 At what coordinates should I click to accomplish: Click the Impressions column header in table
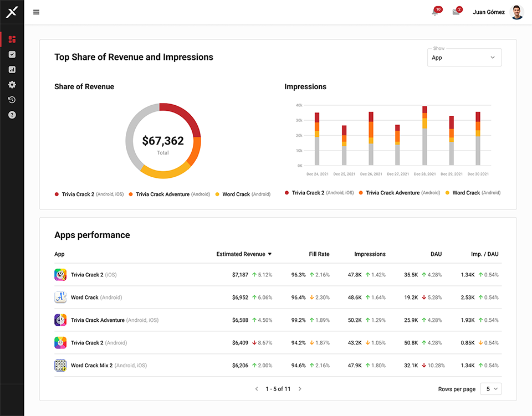(370, 254)
